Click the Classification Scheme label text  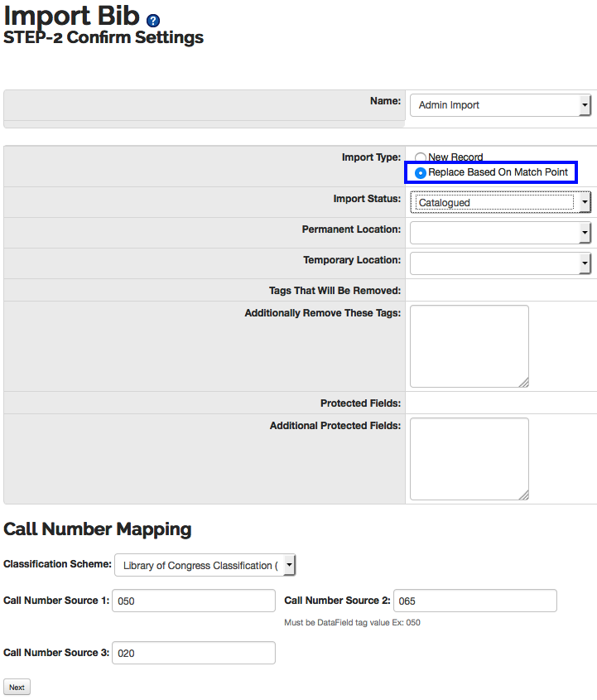[x=57, y=564]
